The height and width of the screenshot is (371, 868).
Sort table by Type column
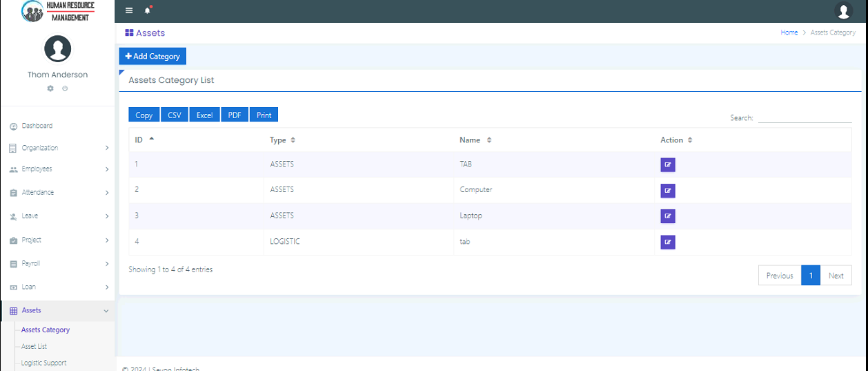(282, 140)
